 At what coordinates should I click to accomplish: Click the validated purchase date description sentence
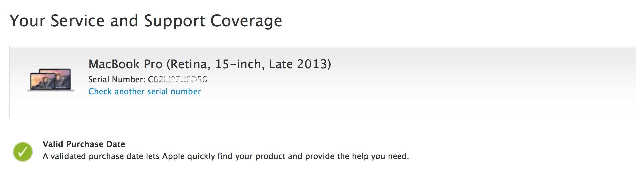click(x=226, y=156)
